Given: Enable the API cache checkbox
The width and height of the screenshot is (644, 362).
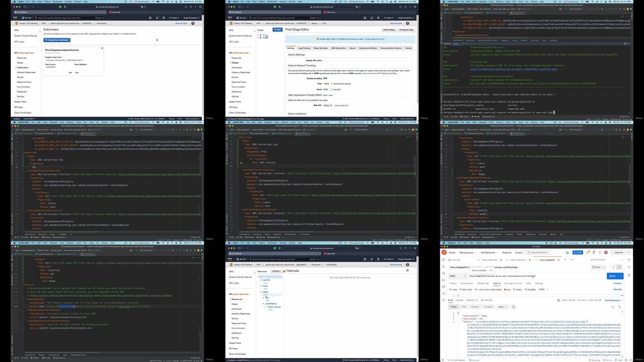Looking at the screenshot, I should tap(324, 60).
